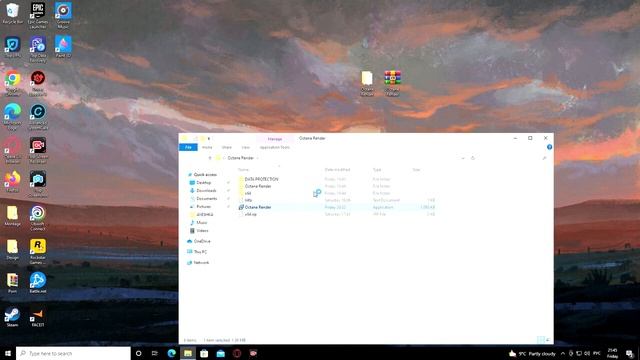Open the clock and date flyout
This screenshot has height=360, width=640.
coord(612,353)
